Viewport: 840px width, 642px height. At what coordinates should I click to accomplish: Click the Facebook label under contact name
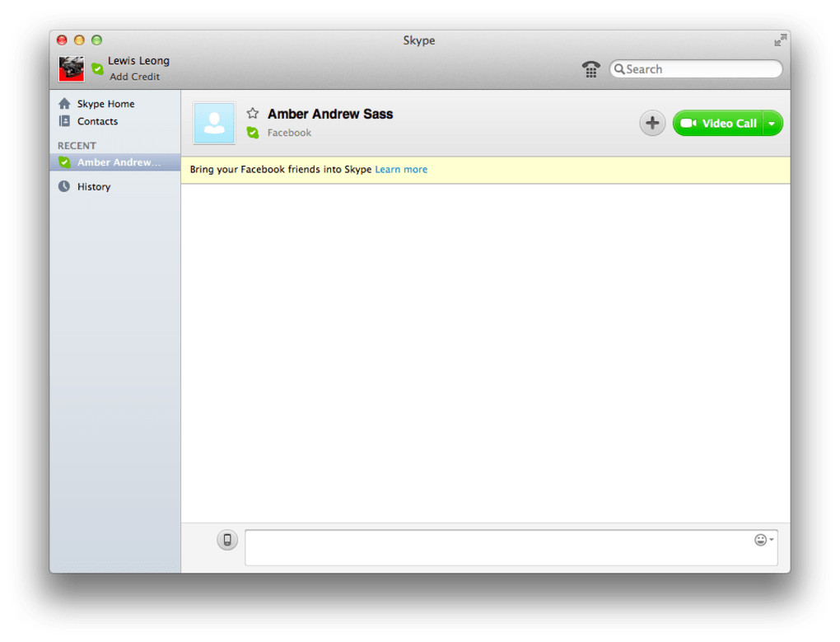[x=289, y=133]
